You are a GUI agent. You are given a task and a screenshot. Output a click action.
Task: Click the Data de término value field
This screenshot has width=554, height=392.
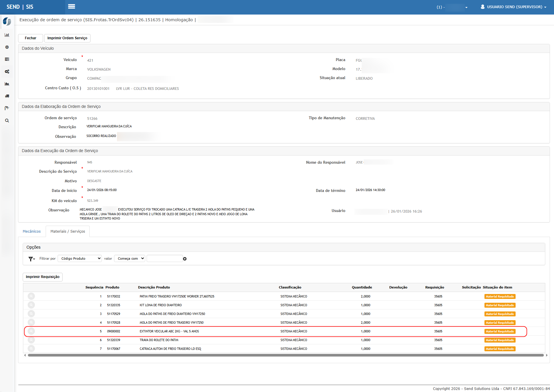(370, 190)
